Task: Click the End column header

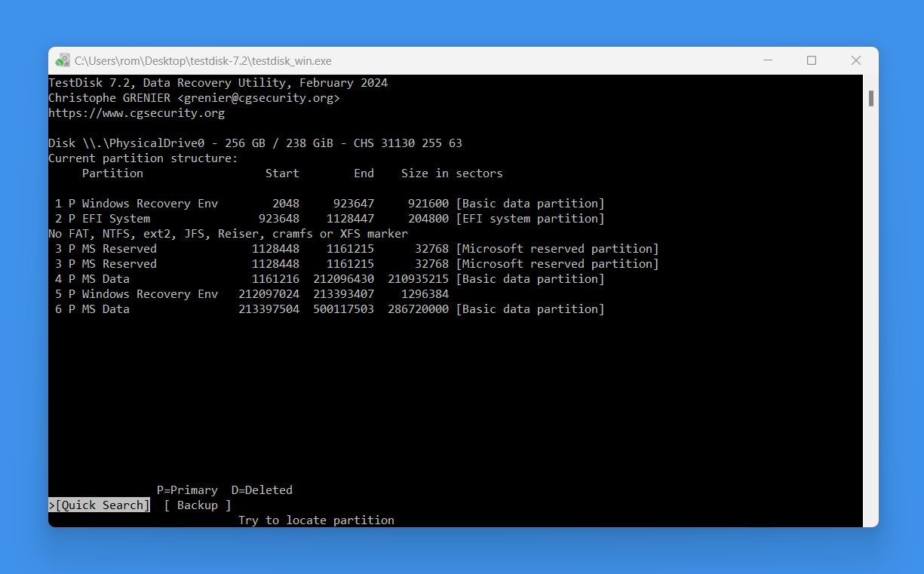Action: pyautogui.click(x=364, y=173)
